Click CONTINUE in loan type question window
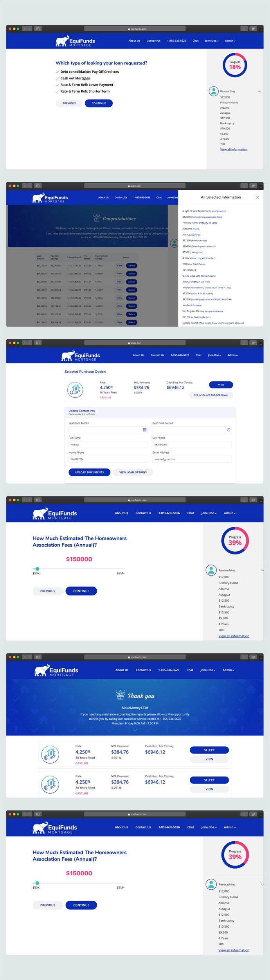 click(99, 103)
